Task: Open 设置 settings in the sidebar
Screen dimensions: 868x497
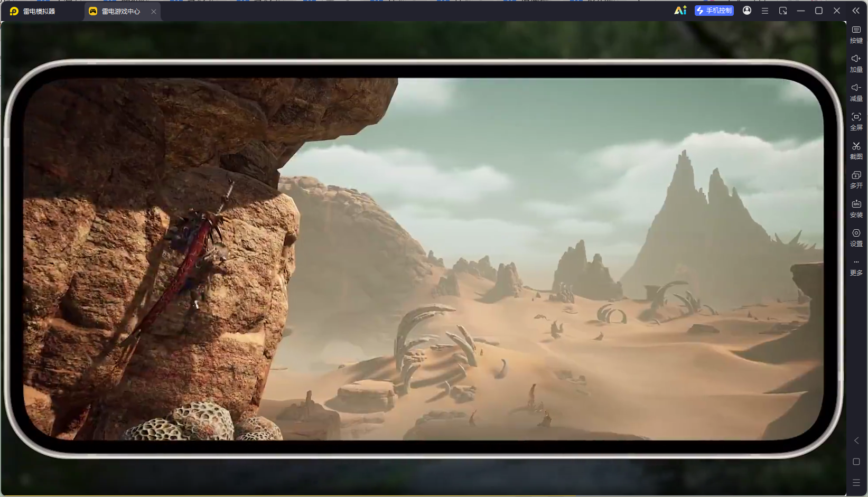Action: point(856,238)
